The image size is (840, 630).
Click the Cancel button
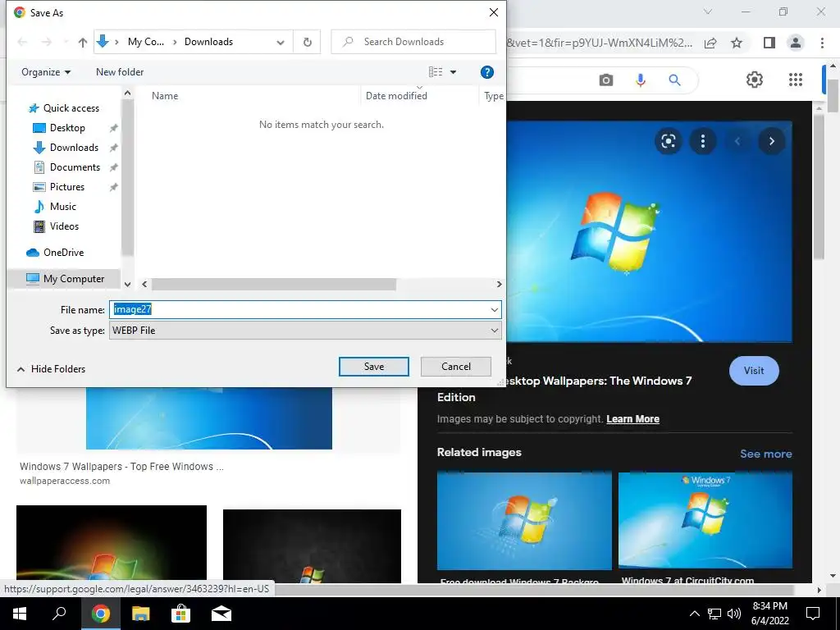pos(456,367)
